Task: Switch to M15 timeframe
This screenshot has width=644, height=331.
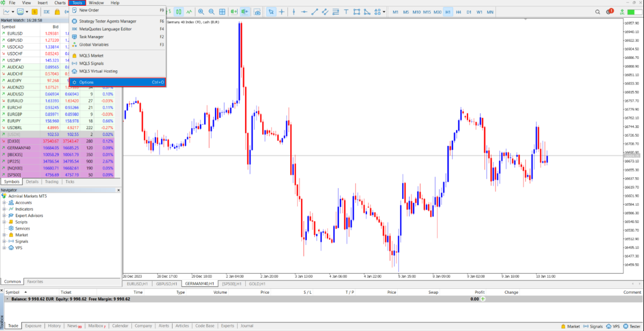Action: (427, 13)
